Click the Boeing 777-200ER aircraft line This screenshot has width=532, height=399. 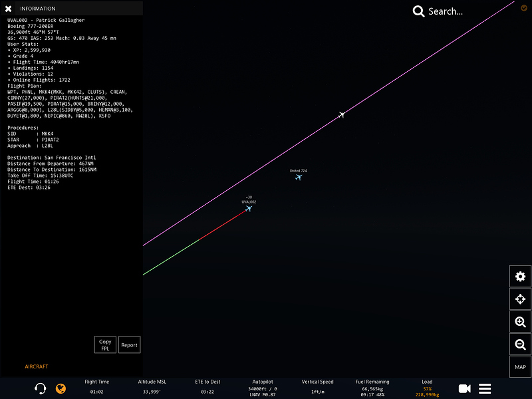point(30,26)
